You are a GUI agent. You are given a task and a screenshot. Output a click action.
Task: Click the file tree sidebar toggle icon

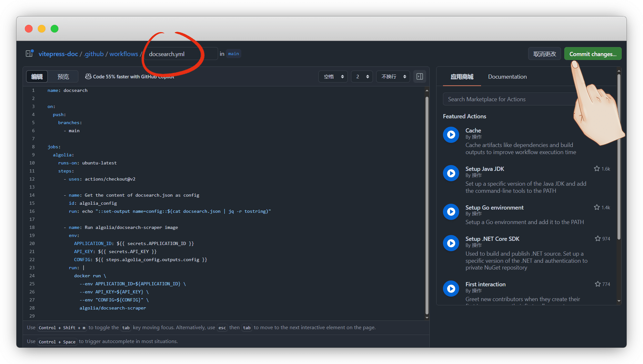click(29, 54)
